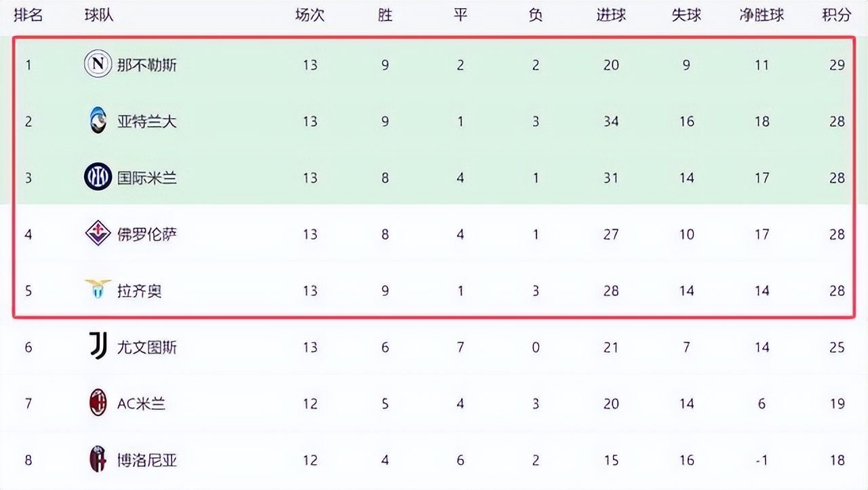
Task: Sort by the 进球 column header
Action: point(611,15)
